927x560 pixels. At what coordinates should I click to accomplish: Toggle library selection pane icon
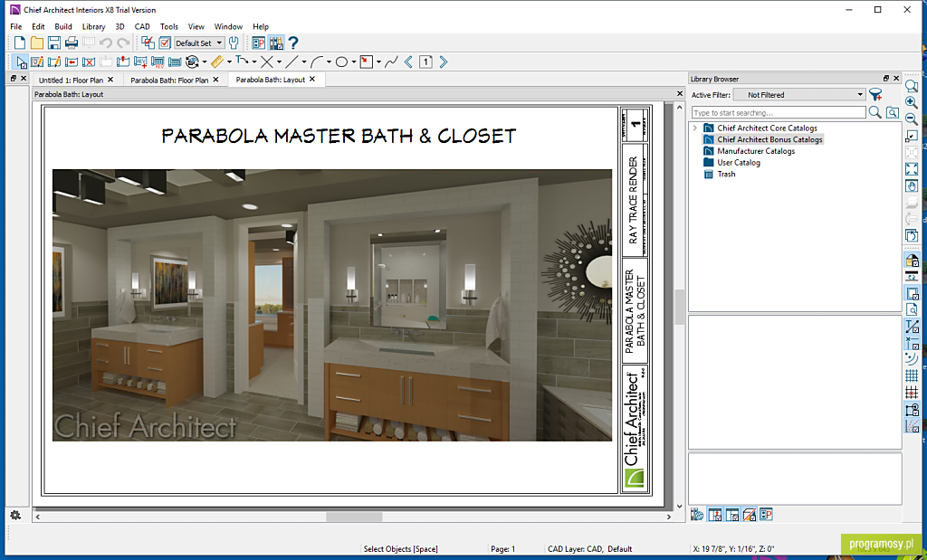point(731,515)
